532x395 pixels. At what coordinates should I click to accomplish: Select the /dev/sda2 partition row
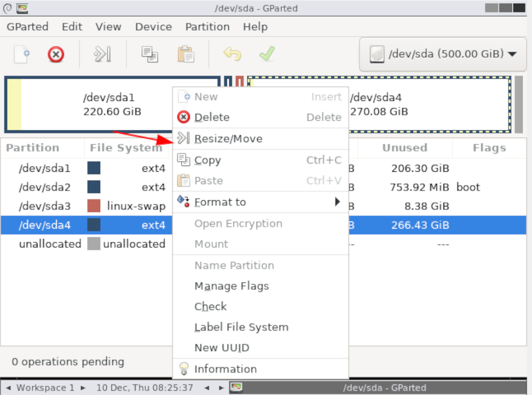(x=44, y=187)
